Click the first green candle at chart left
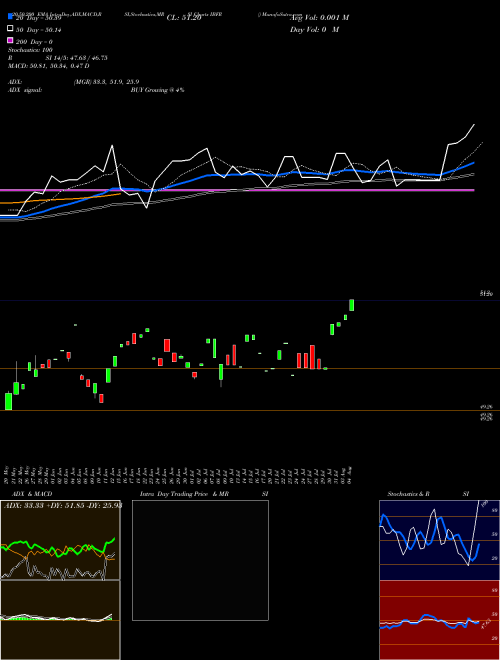500x660 pixels. [x=8, y=401]
